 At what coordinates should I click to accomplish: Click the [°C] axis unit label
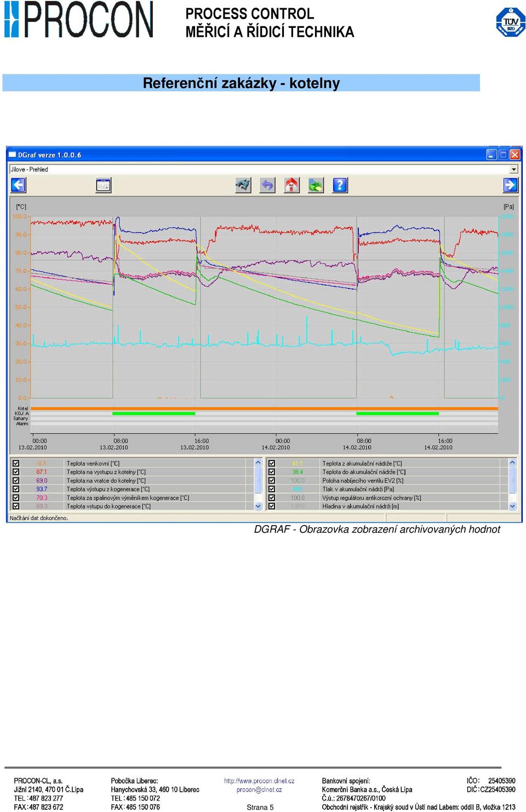point(21,206)
